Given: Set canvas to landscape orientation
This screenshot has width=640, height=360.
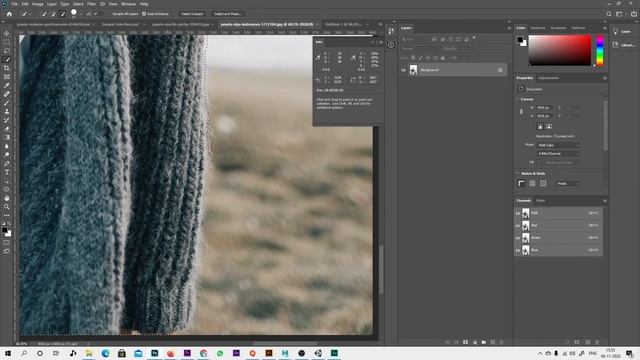Looking at the screenshot, I should click(x=549, y=127).
